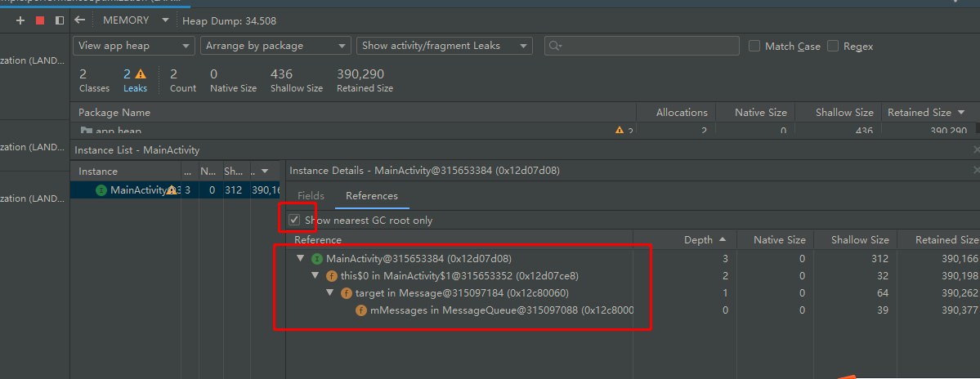Click the warning icon on MainActivity instance
Screen dimensions: 980x379
click(x=172, y=190)
